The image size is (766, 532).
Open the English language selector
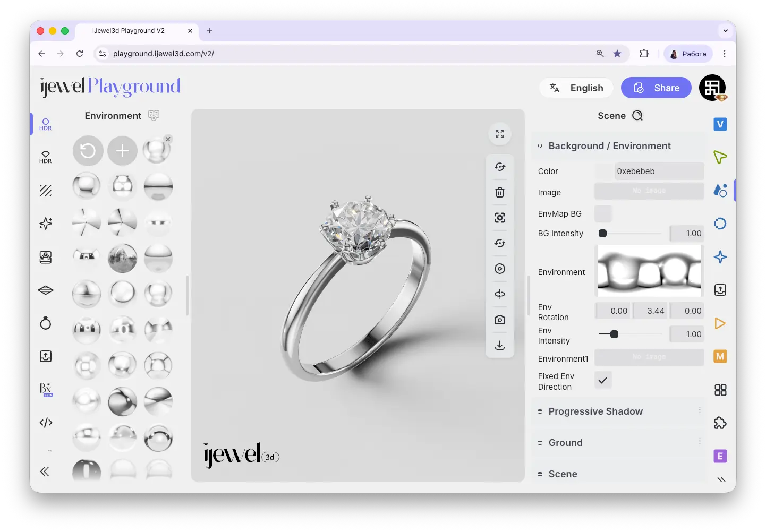click(x=576, y=88)
